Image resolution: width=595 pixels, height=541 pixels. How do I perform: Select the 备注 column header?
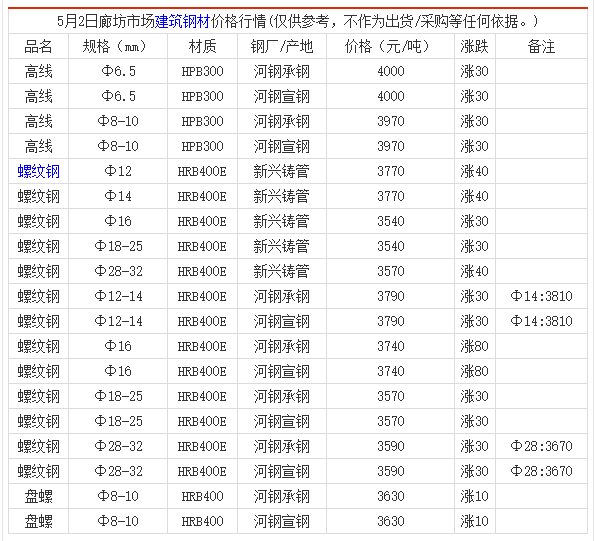[541, 46]
